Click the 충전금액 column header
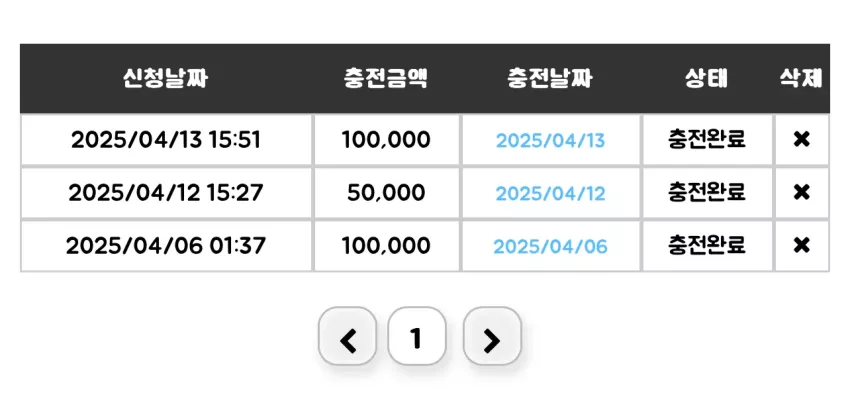 386,79
